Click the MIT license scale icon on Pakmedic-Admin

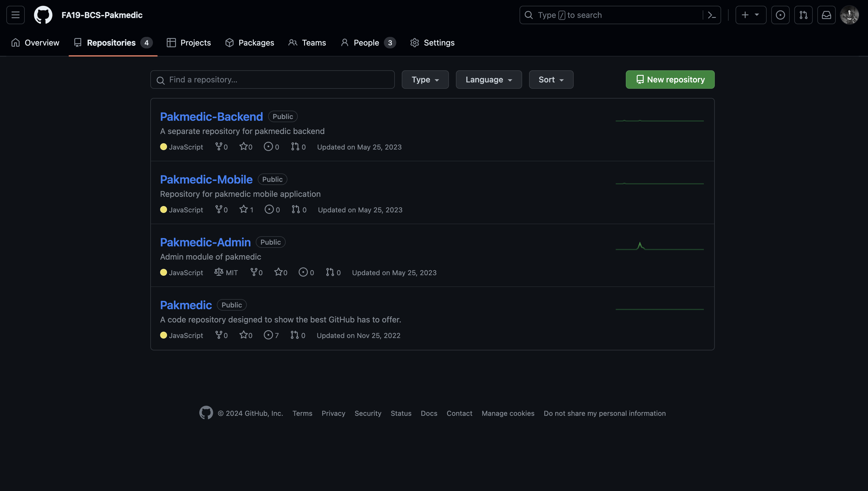point(219,272)
